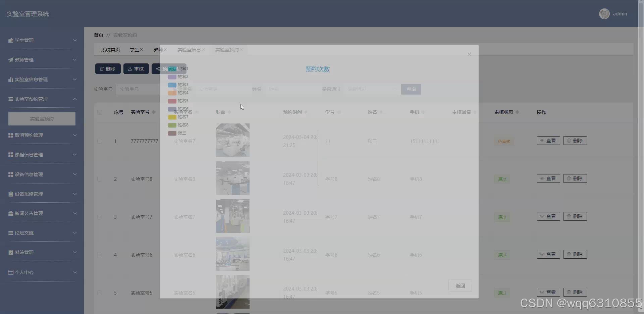Expand the 学生管理 menu chevron
This screenshot has width=644, height=314.
pos(75,40)
